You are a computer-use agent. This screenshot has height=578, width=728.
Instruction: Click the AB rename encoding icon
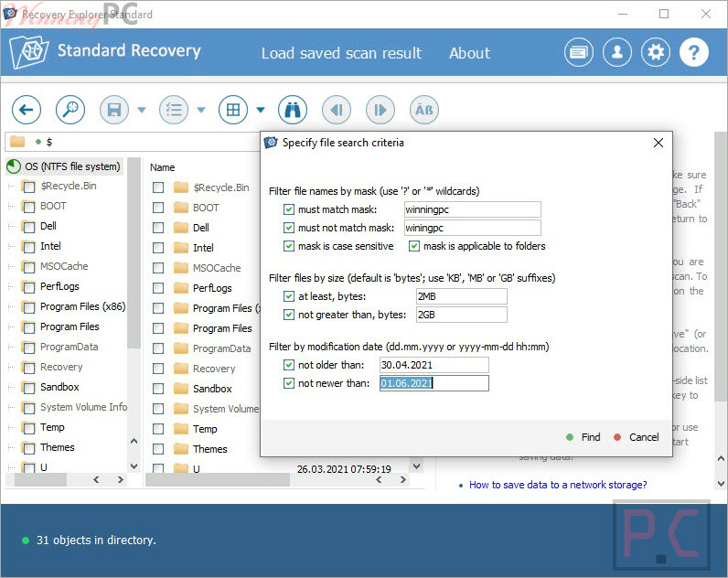[424, 110]
